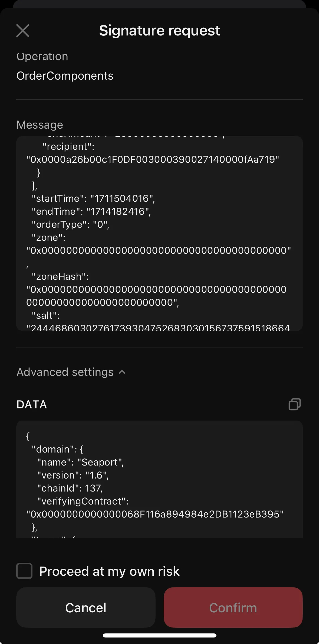Screen dimensions: 319x644
Task: Cancel the signature request
Action: pyautogui.click(x=85, y=607)
